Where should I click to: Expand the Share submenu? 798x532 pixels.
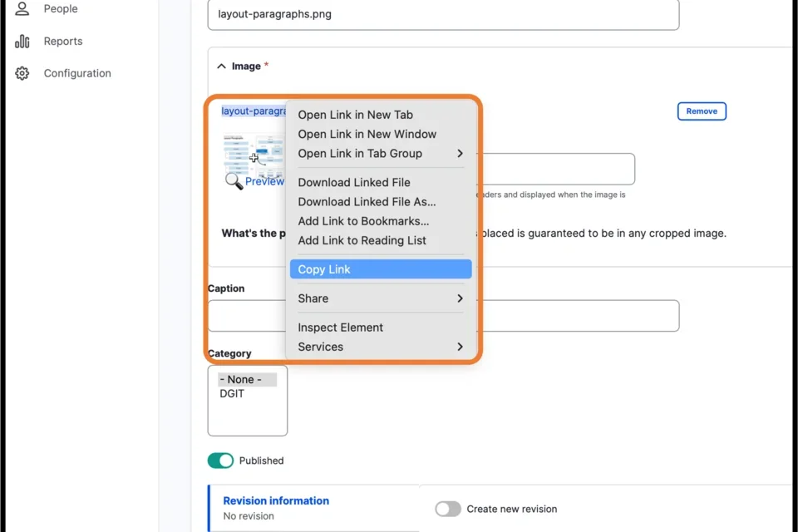pos(313,298)
